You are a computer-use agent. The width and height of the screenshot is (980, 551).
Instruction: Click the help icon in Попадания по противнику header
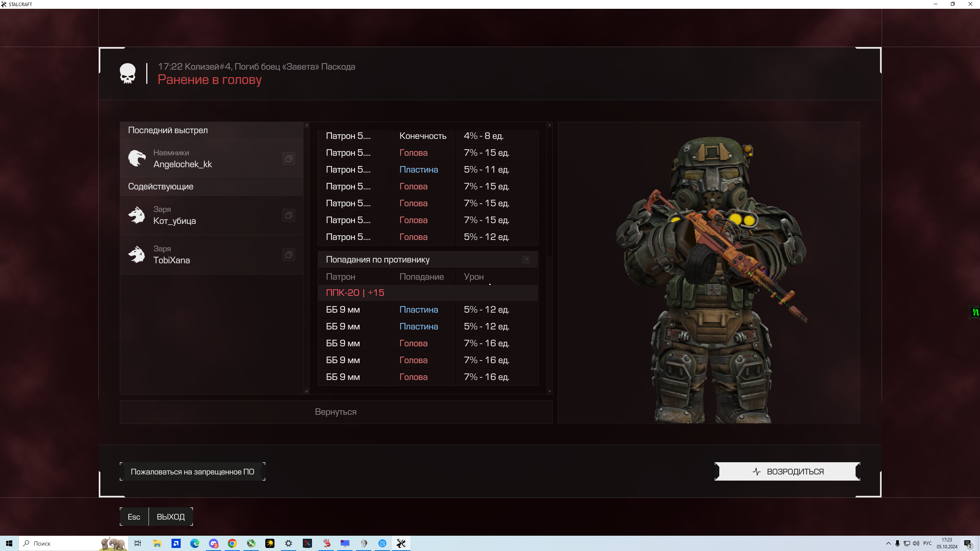coord(526,259)
